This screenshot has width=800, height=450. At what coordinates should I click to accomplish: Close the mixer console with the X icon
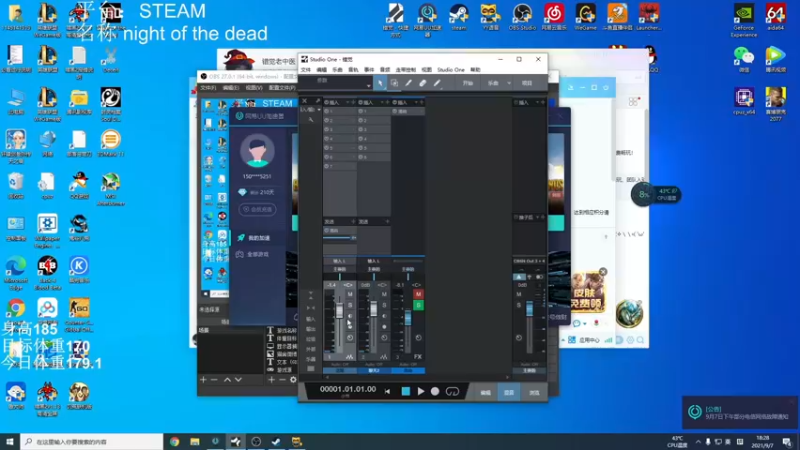pos(305,101)
